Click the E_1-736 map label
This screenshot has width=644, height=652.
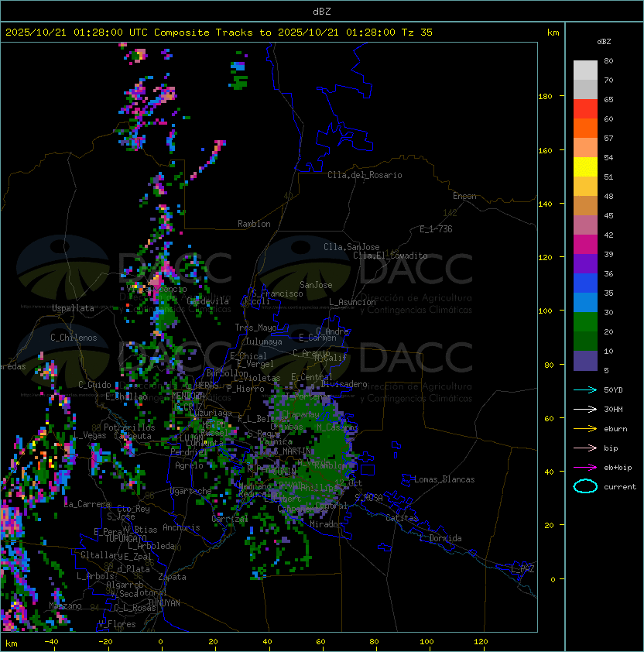pyautogui.click(x=436, y=229)
